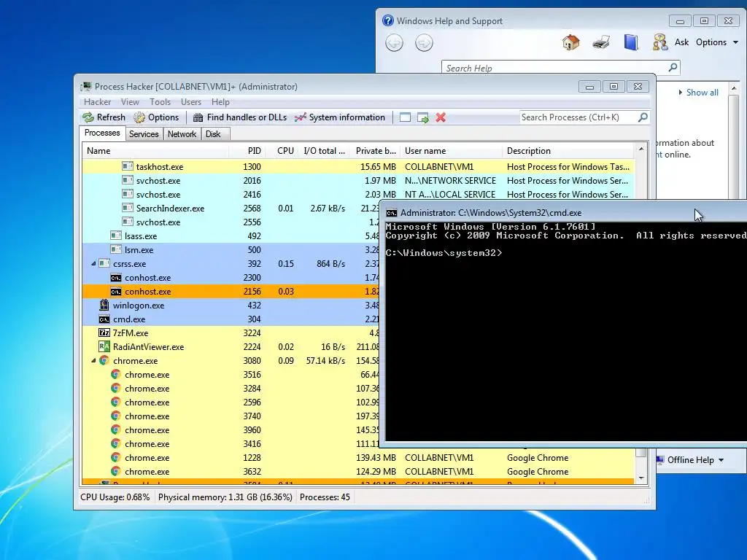Click the Print icon in Windows Help
This screenshot has width=747, height=560.
click(x=601, y=42)
